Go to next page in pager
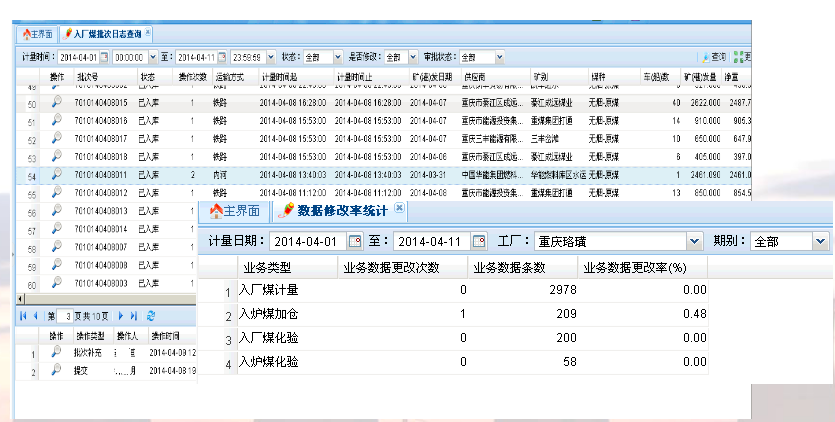 [x=120, y=316]
